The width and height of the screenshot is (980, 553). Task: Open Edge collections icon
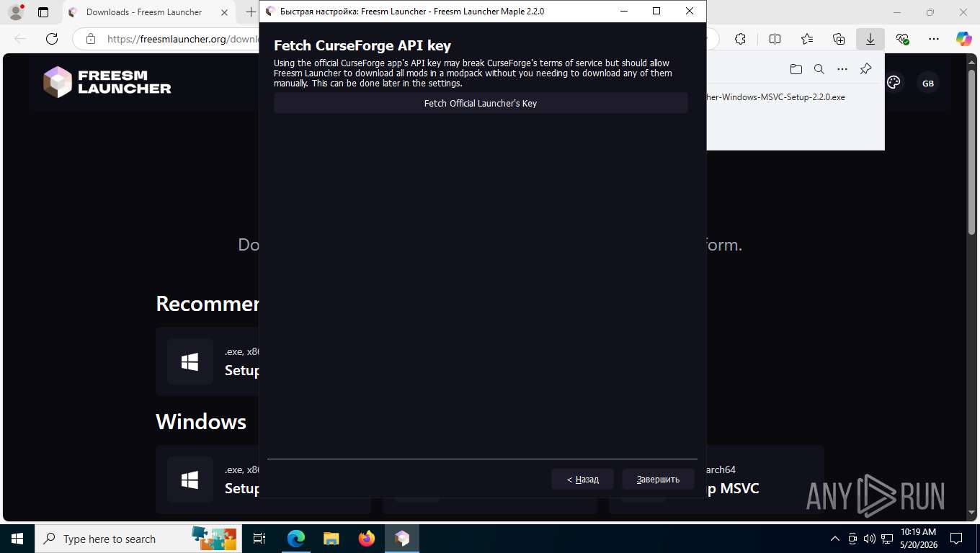[839, 39]
